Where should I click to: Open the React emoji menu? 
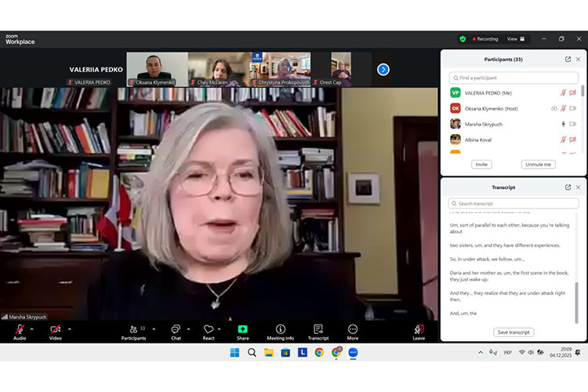coord(209,329)
